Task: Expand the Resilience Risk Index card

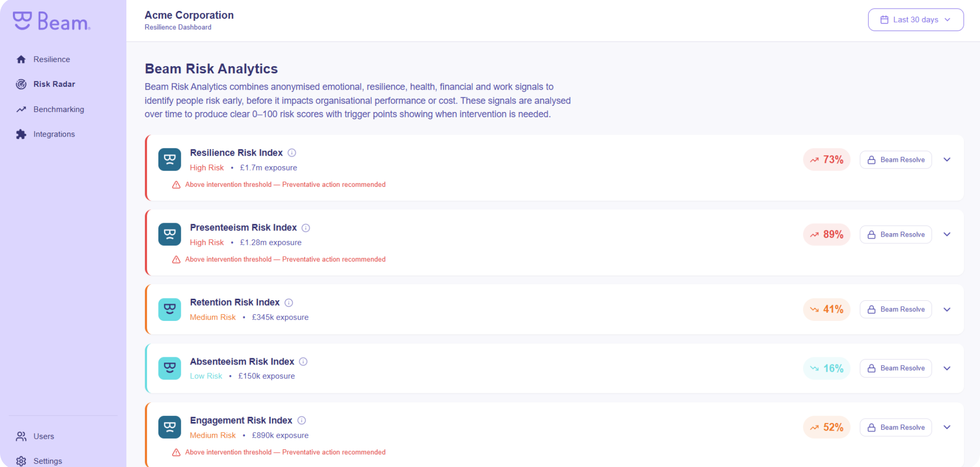Action: 947,160
